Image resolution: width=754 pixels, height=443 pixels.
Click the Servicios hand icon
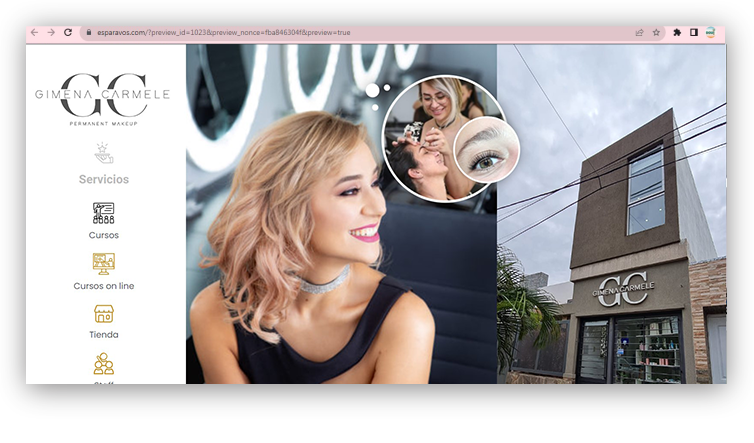[x=104, y=153]
